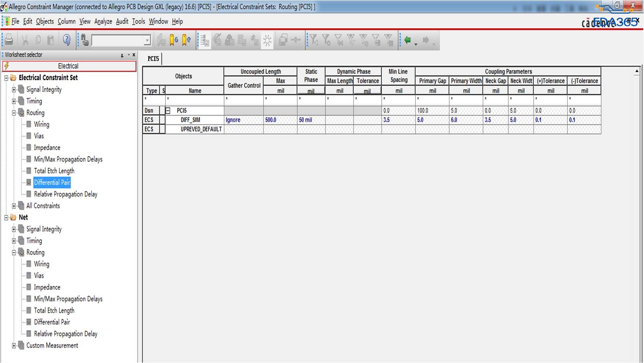Click the last filter funnel icon
Image resolution: width=644 pixels, height=363 pixels.
[x=388, y=40]
